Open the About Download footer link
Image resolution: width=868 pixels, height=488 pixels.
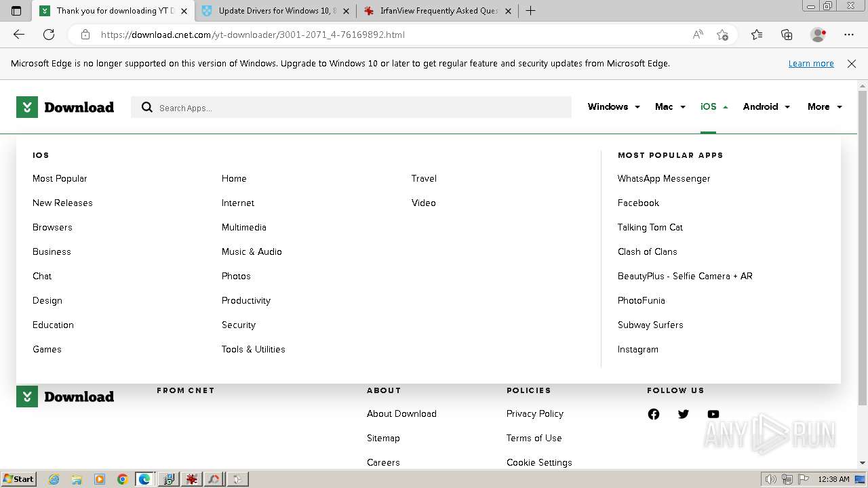[401, 413]
